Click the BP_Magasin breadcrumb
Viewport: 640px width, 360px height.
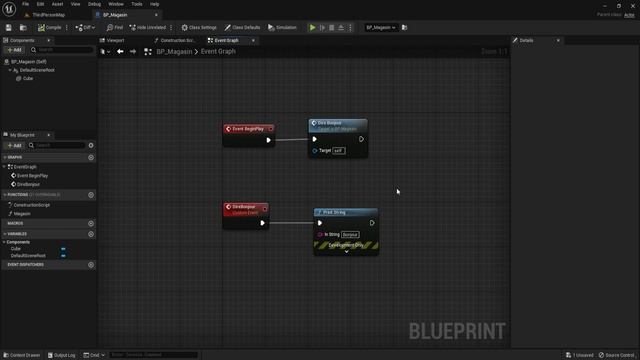[174, 51]
